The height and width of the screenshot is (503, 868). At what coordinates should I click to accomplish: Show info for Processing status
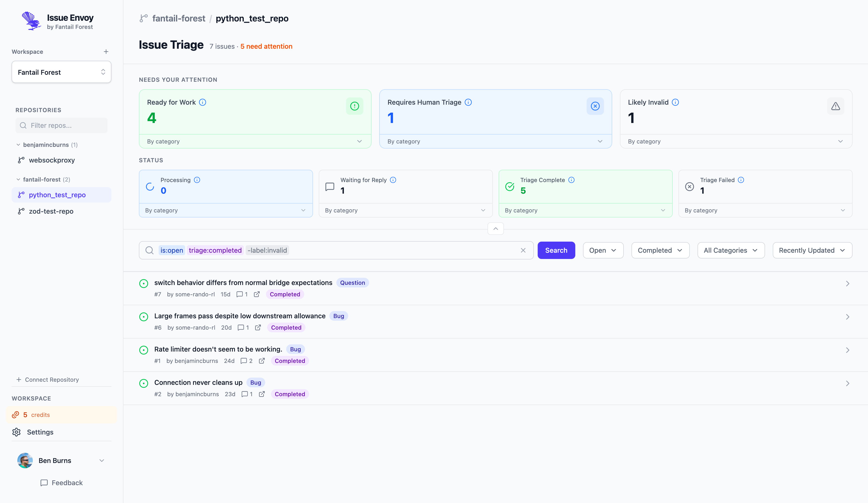point(197,180)
